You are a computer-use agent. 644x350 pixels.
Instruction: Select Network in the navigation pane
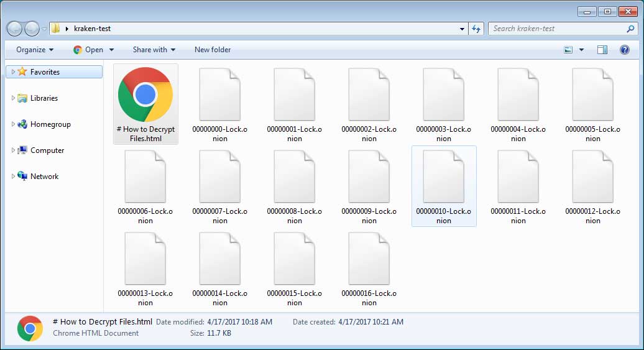click(x=44, y=177)
